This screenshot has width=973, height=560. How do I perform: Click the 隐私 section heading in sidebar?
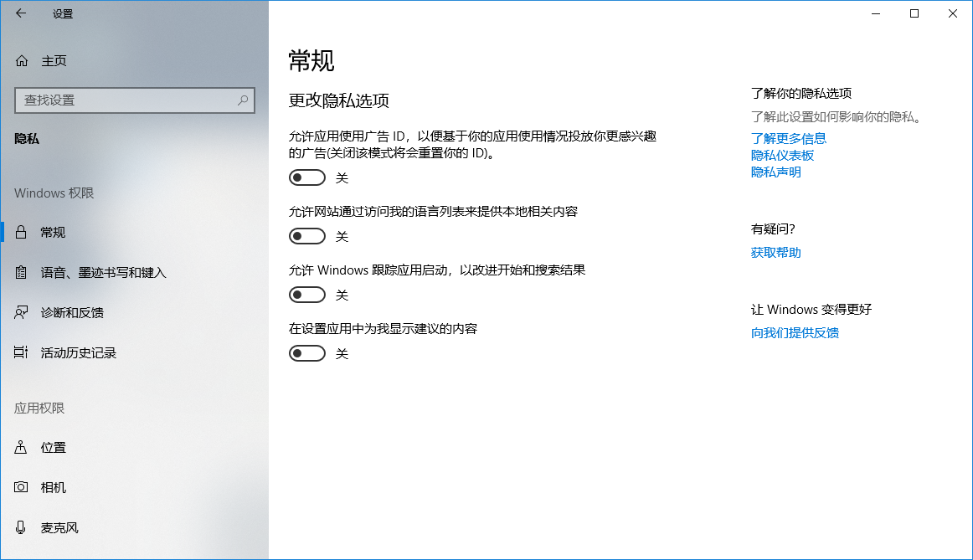[27, 139]
